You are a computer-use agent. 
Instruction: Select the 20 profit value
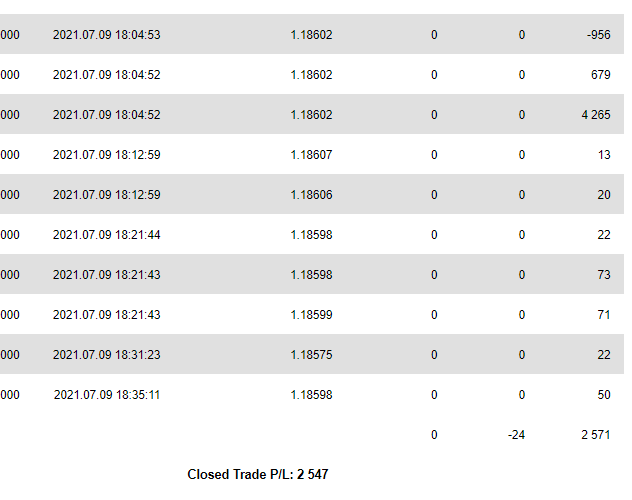tap(603, 195)
